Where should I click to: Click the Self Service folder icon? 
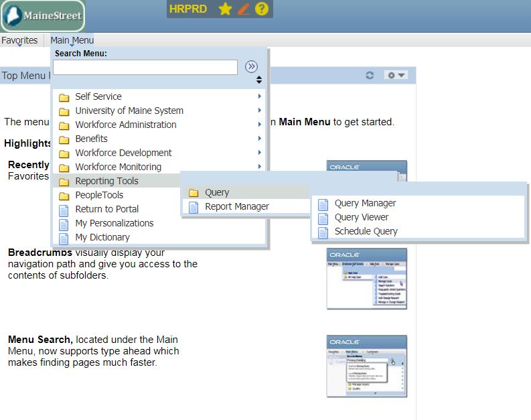(64, 98)
